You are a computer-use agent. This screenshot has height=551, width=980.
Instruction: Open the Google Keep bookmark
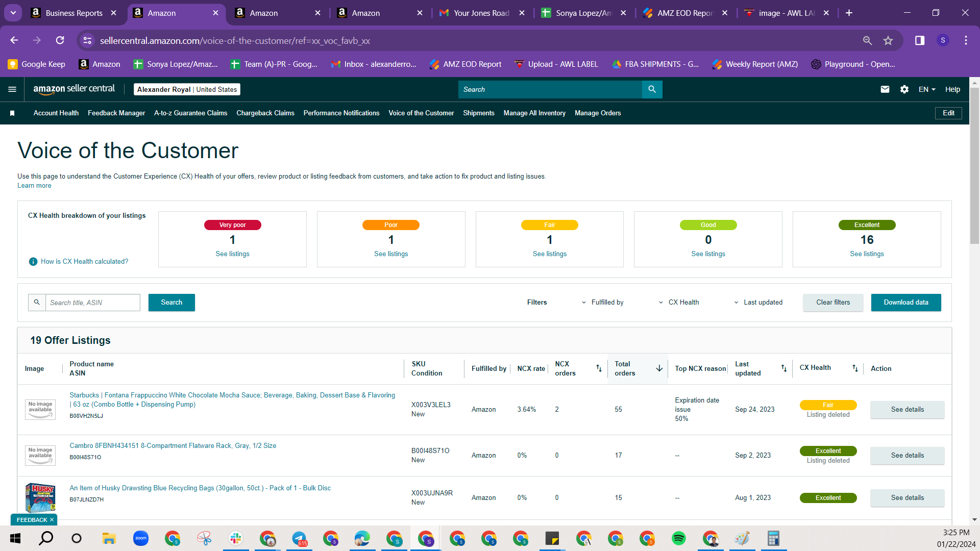[37, 64]
